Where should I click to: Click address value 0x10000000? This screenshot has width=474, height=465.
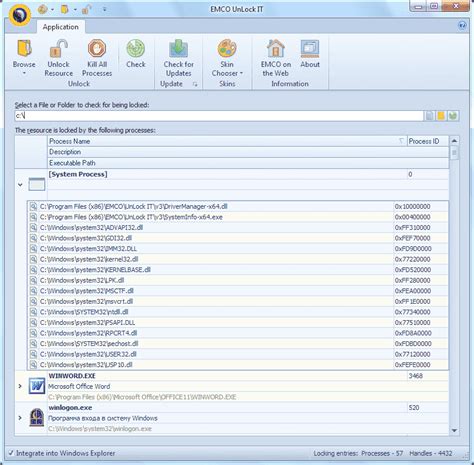(413, 207)
